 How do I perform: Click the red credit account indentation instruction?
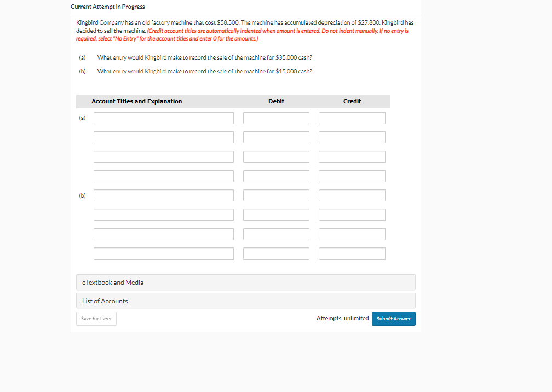(x=242, y=35)
